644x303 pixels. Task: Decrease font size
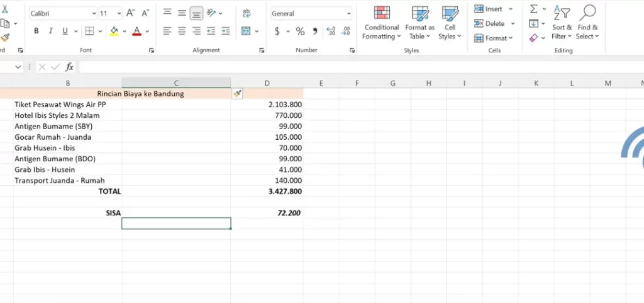[x=145, y=13]
